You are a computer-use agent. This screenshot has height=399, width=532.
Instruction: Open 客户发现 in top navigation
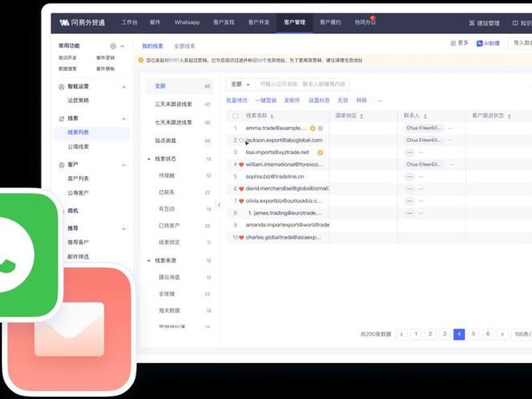(224, 23)
